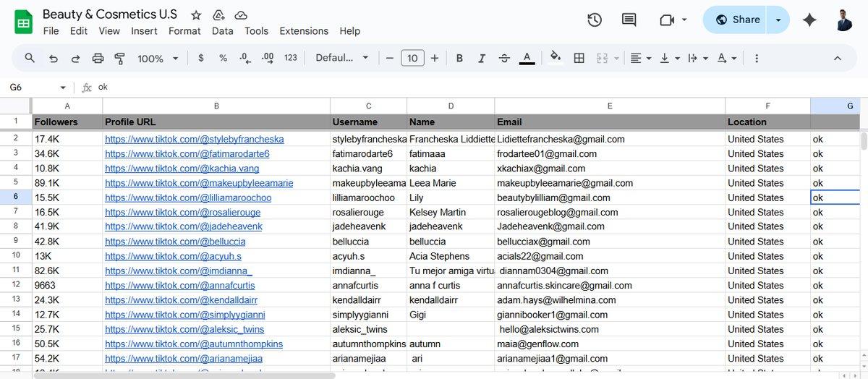Open the comments panel icon
The height and width of the screenshot is (379, 868).
point(629,20)
